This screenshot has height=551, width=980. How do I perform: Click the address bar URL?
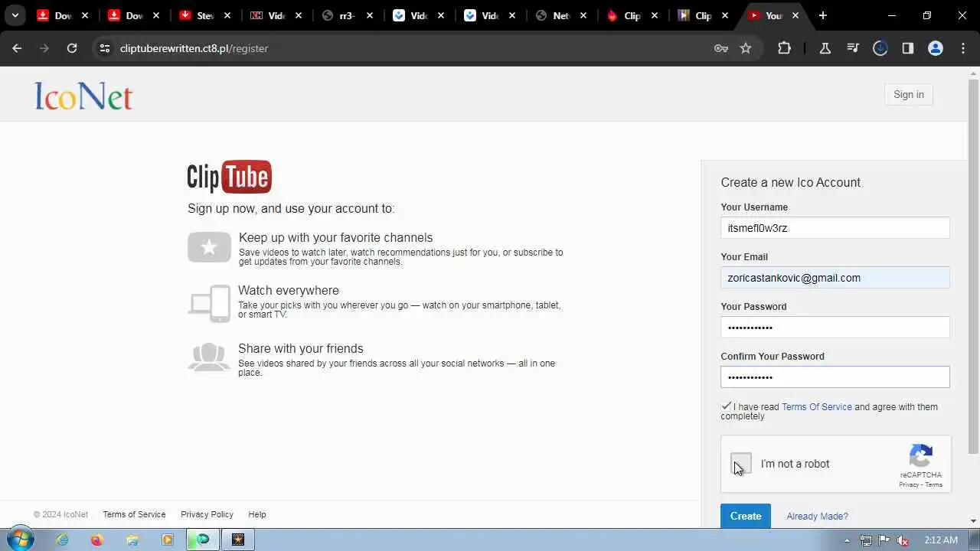pyautogui.click(x=194, y=48)
